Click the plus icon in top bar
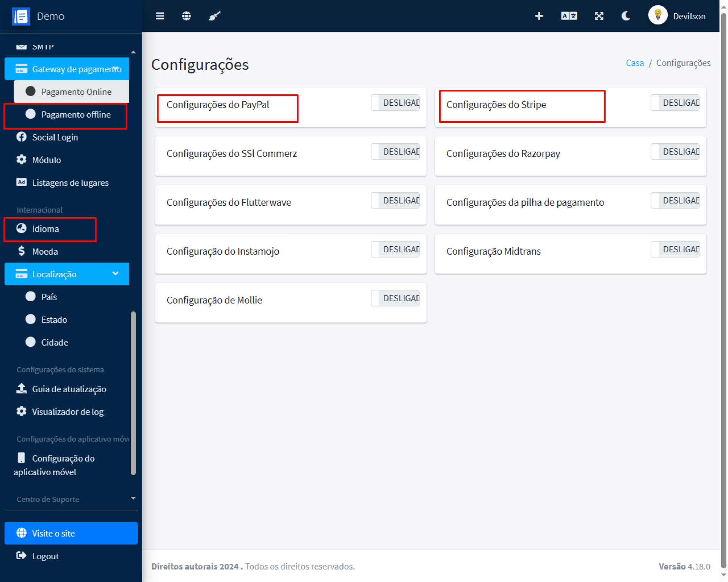728x582 pixels. point(539,16)
